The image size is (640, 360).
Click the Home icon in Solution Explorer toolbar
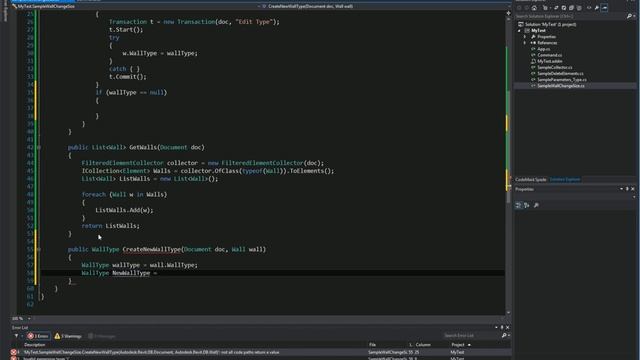534,8
